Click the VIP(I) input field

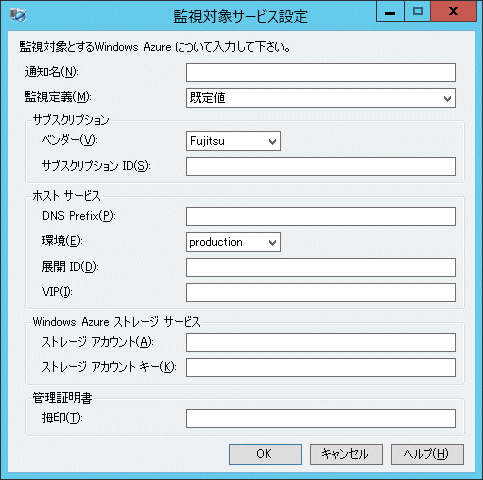[x=321, y=293]
